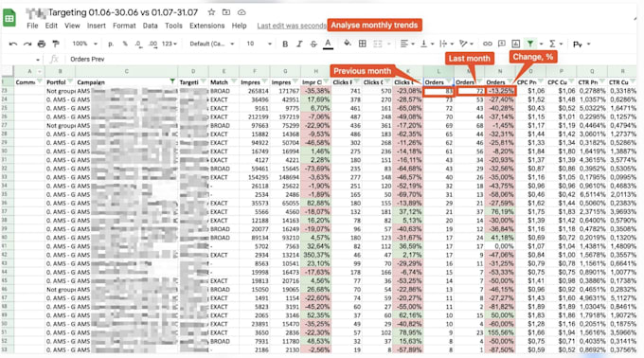Redo the last action
Image resolution: width=644 pixels, height=358 pixels.
[27, 44]
